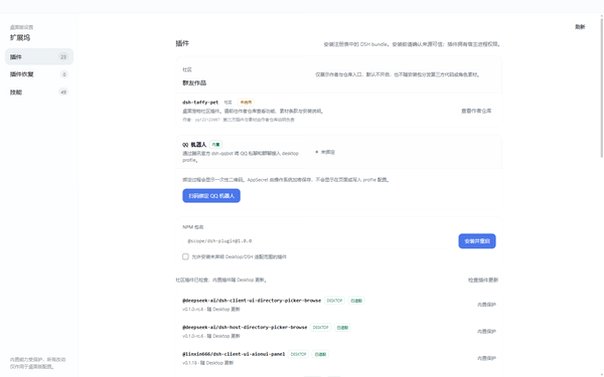
Task: Tick the checkbox below the NPM input
Action: point(186,256)
